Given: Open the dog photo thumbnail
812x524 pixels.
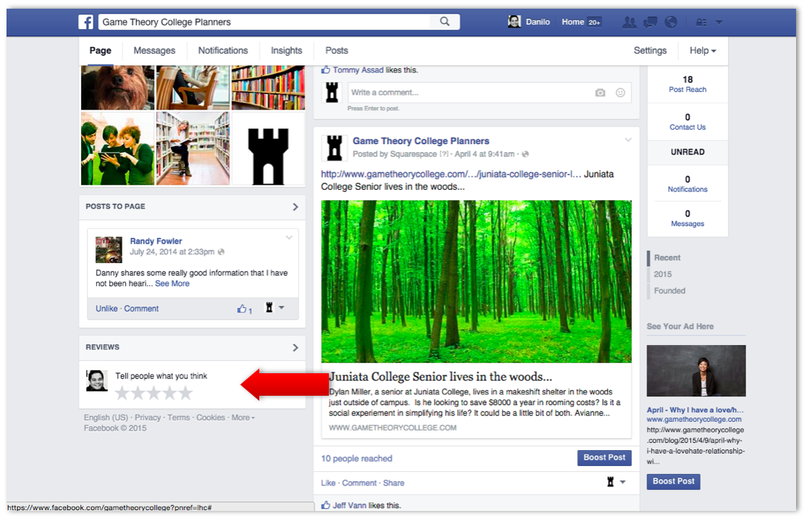Looking at the screenshot, I should click(117, 88).
